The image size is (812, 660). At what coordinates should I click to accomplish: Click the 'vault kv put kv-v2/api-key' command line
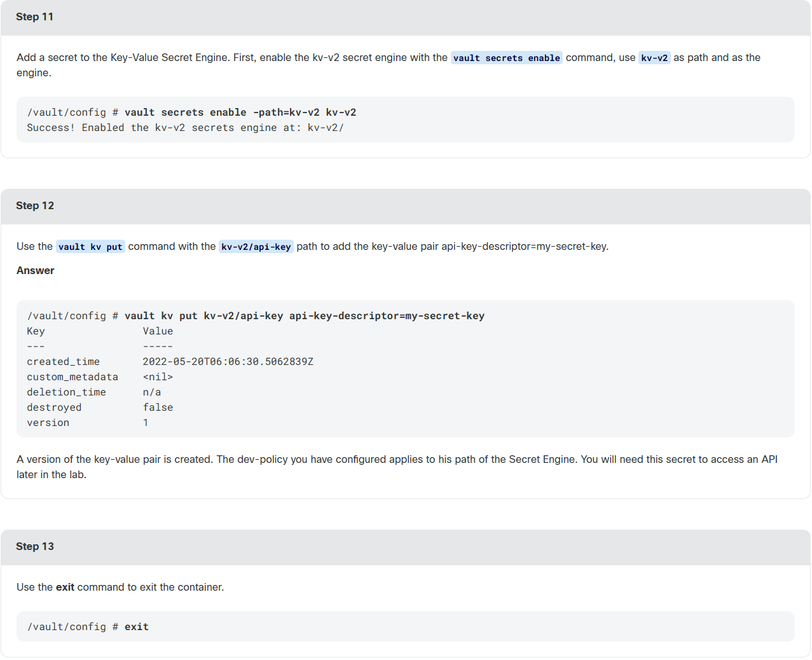tap(256, 316)
